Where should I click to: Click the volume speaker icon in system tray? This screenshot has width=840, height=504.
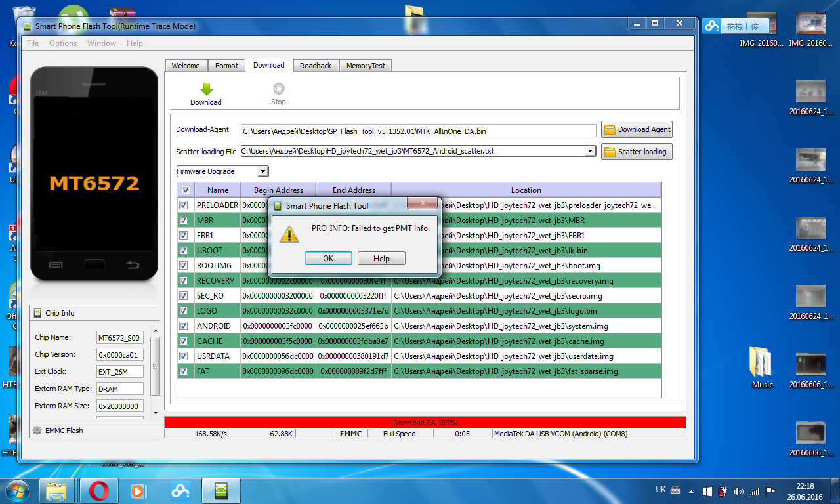[739, 491]
